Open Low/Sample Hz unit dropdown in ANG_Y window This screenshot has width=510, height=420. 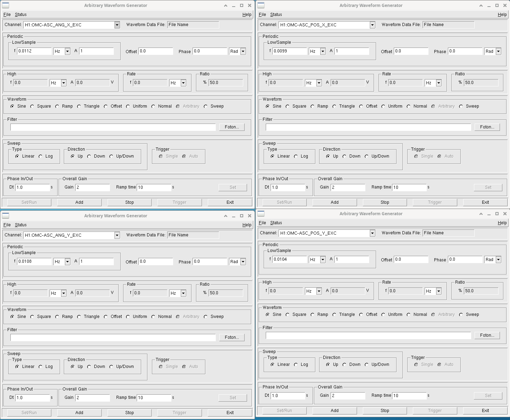[67, 262]
